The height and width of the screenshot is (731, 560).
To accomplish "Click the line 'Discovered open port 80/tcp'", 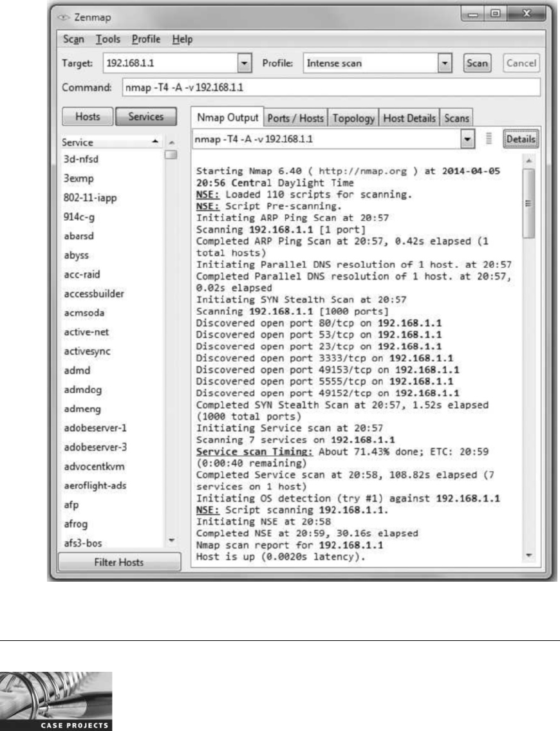I will (319, 323).
